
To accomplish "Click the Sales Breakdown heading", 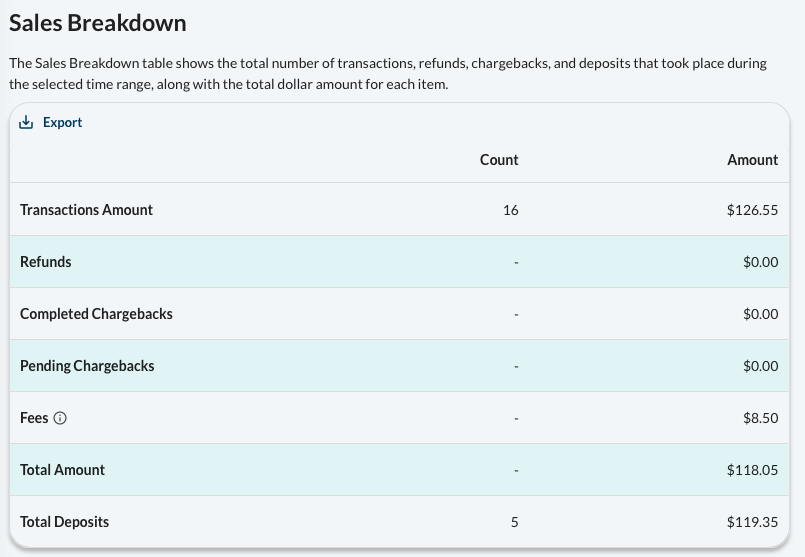I will click(x=98, y=23).
